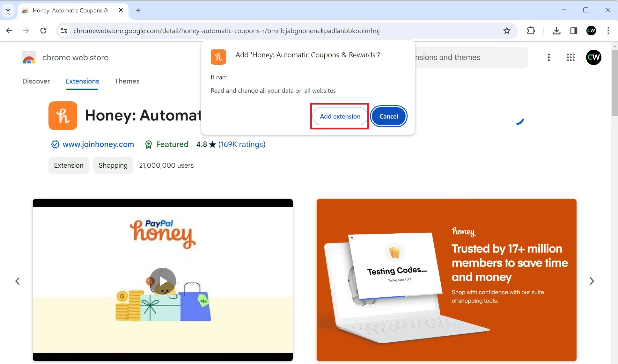This screenshot has width=618, height=364.
Task: Show the next screenshot with the right arrow
Action: click(592, 281)
